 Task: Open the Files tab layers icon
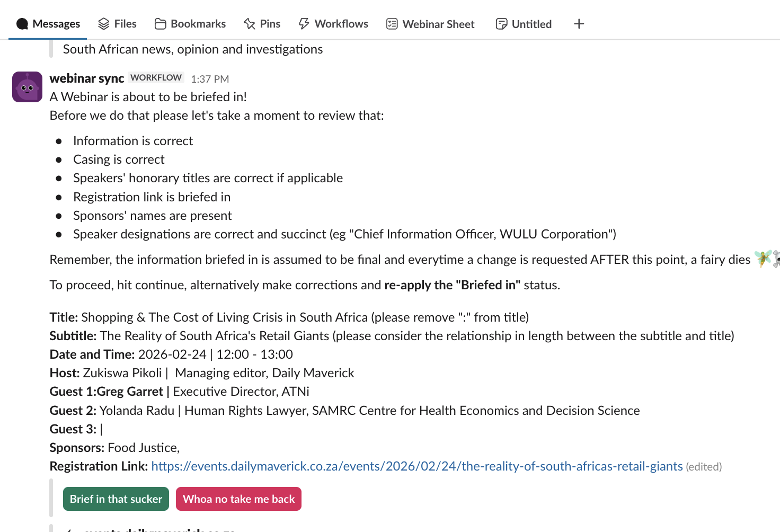click(104, 24)
